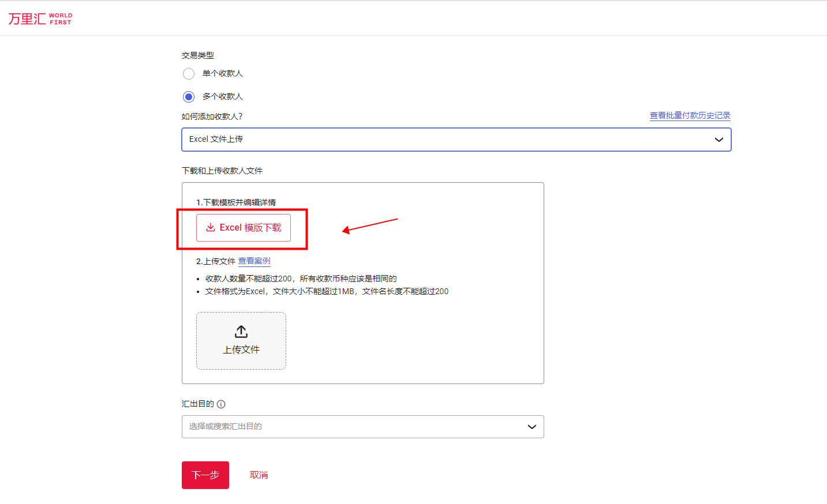827x504 pixels.
Task: Open 查看批量付款历史记录
Action: tap(690, 115)
